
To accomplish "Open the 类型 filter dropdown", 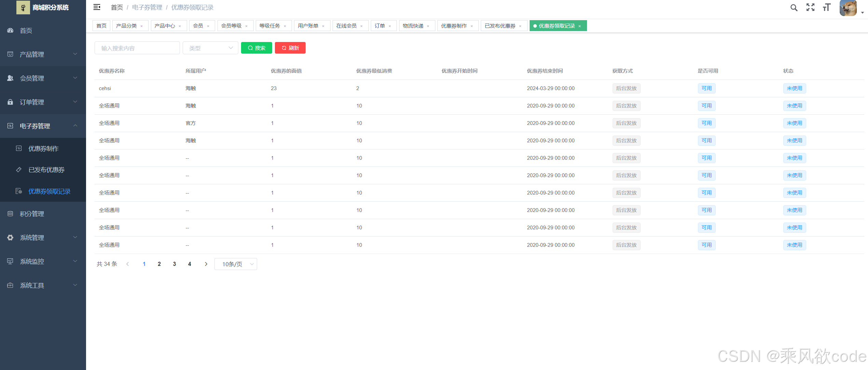I will 210,48.
